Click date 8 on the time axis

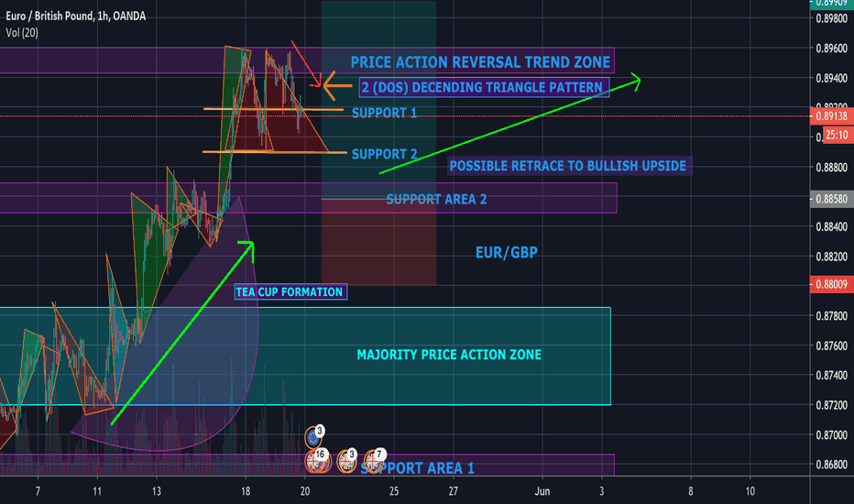[x=691, y=491]
